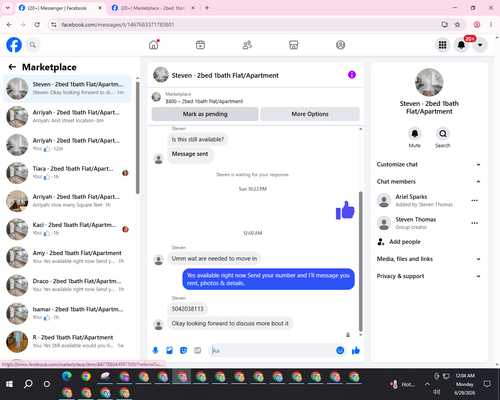Switch to Messenger browser tab

pos(60,8)
